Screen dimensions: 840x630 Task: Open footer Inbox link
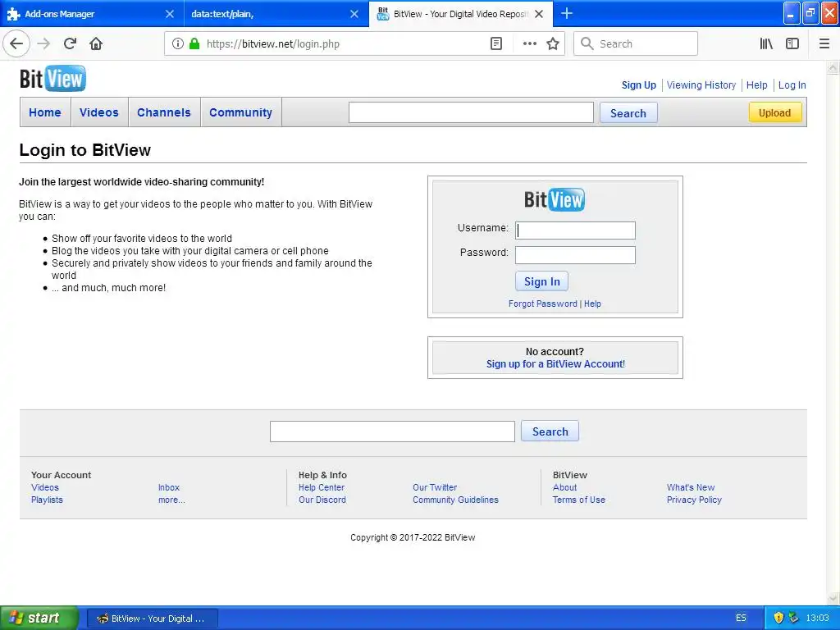tap(169, 487)
